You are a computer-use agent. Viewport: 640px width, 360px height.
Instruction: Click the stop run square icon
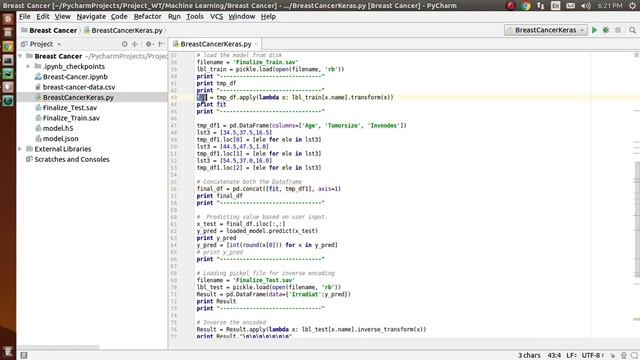click(x=618, y=30)
